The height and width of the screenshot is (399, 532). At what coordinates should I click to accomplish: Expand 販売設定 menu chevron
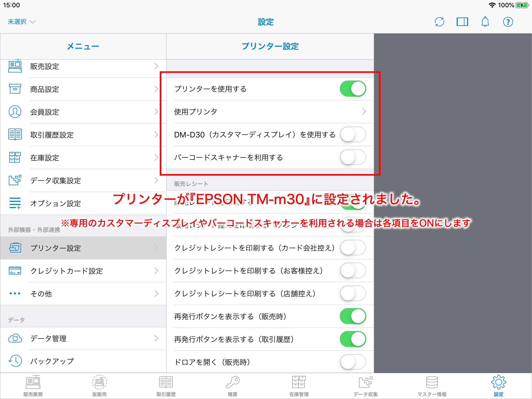click(156, 66)
